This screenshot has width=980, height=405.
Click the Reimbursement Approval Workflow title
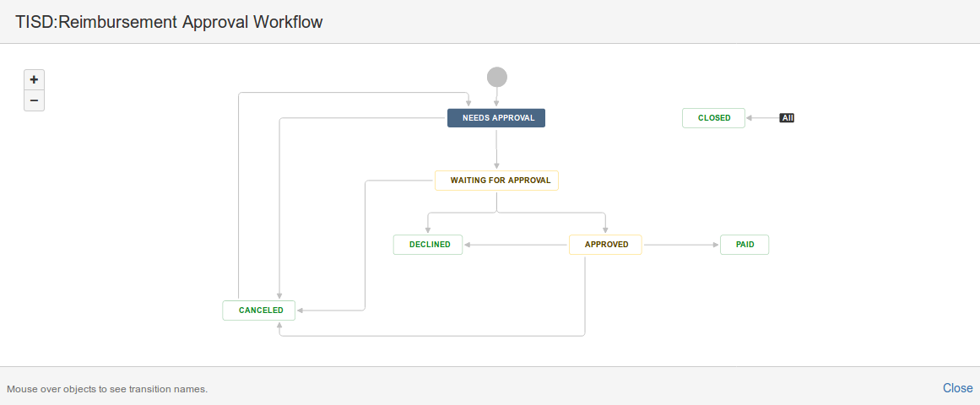pyautogui.click(x=169, y=22)
